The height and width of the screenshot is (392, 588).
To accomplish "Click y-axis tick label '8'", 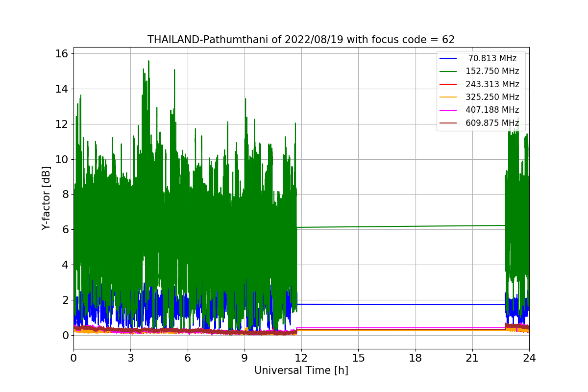I will [x=66, y=195].
